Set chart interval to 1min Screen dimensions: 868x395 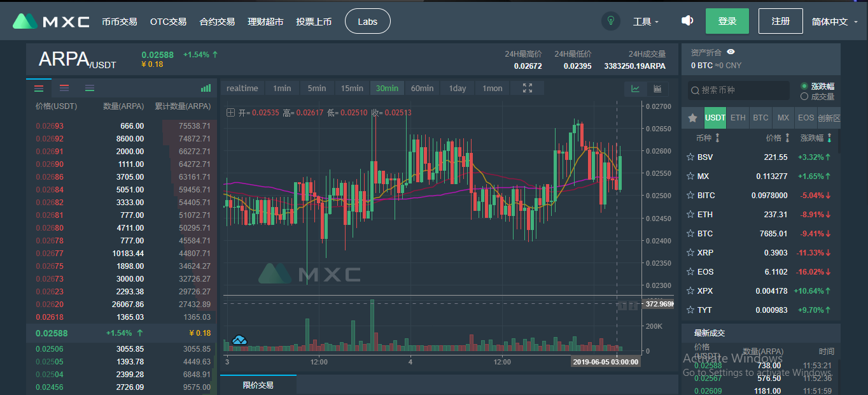[282, 88]
